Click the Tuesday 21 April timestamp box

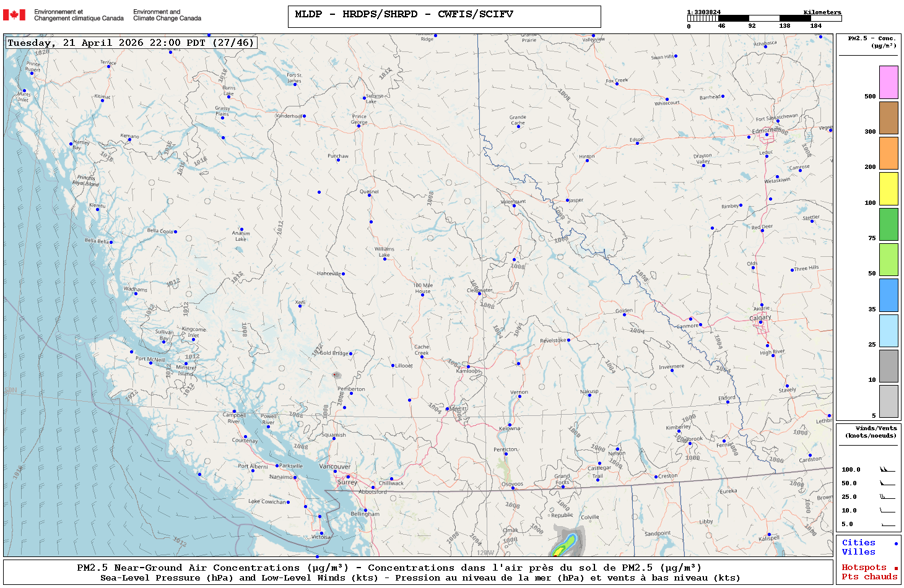(x=131, y=43)
